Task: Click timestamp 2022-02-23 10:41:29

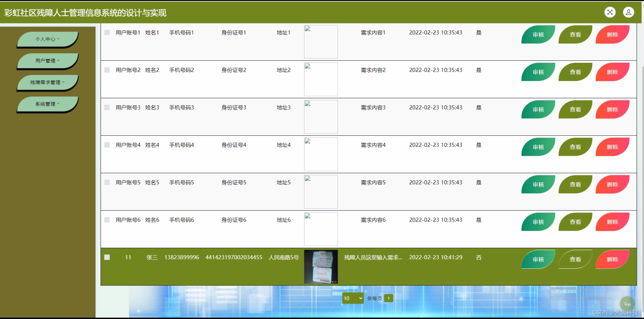Action: [x=436, y=257]
